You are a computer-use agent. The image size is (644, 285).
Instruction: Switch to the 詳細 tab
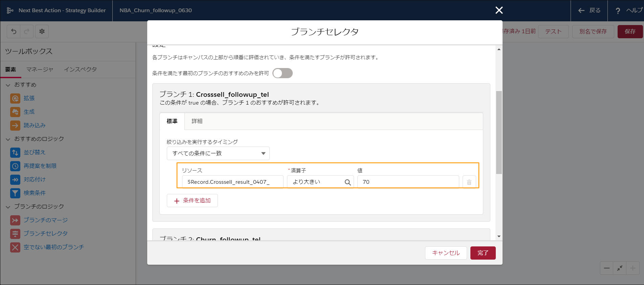click(197, 121)
